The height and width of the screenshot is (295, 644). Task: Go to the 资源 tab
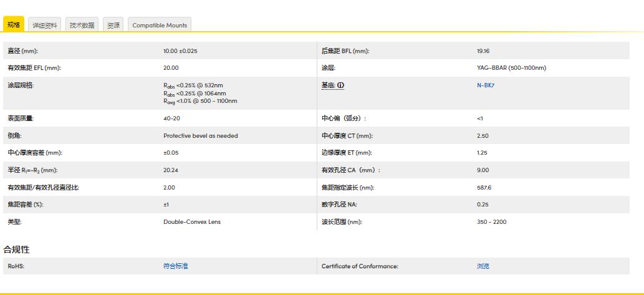pos(113,25)
